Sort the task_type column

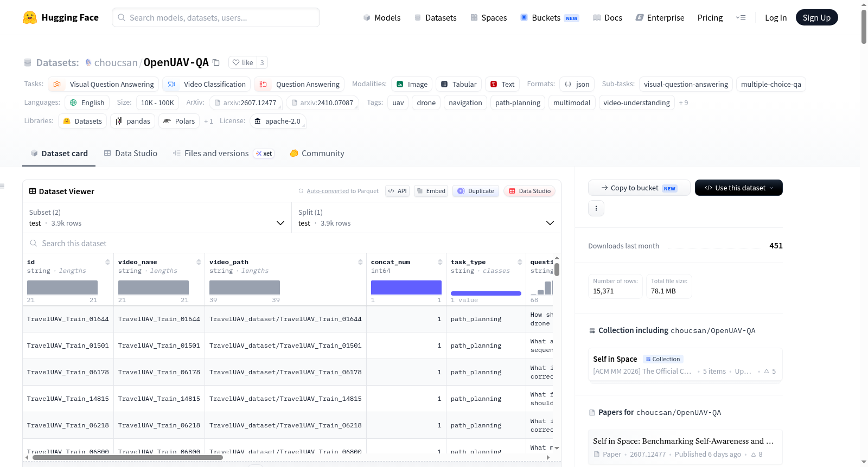coord(520,262)
